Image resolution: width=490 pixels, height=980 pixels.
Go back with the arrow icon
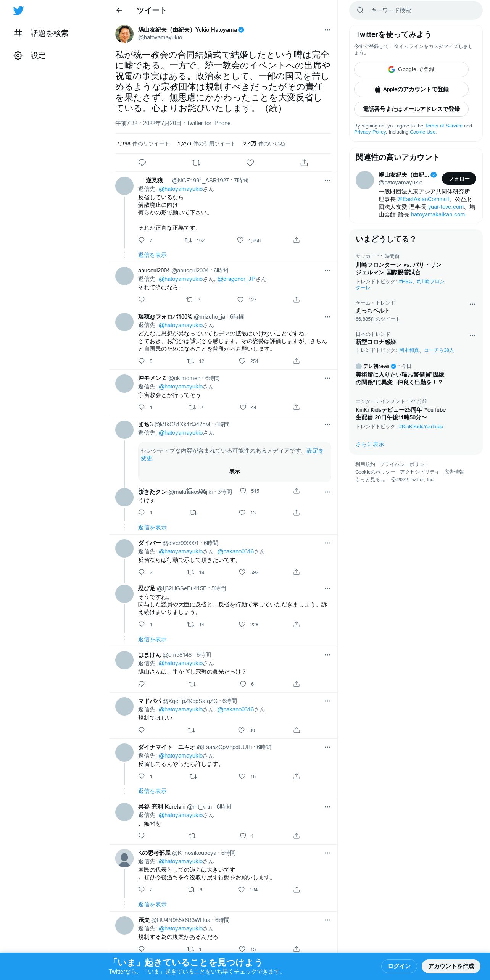pos(119,11)
